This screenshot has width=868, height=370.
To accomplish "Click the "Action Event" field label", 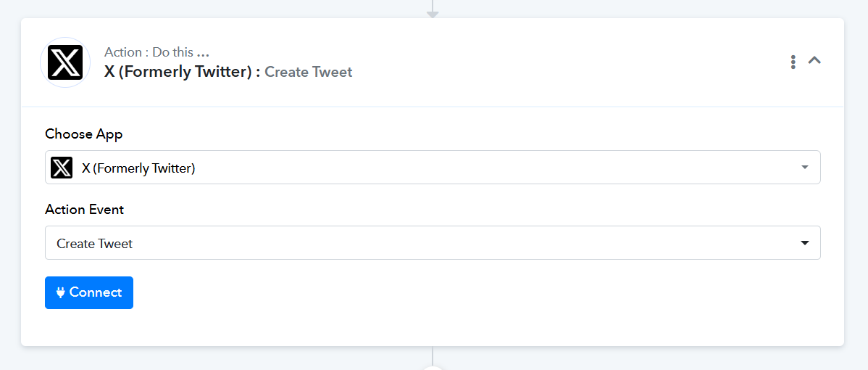I will pyautogui.click(x=85, y=210).
